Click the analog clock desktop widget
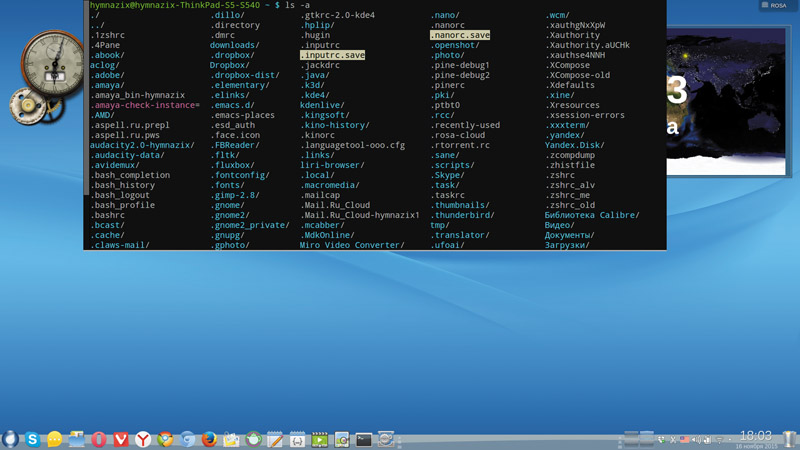The width and height of the screenshot is (800, 450). [53, 64]
